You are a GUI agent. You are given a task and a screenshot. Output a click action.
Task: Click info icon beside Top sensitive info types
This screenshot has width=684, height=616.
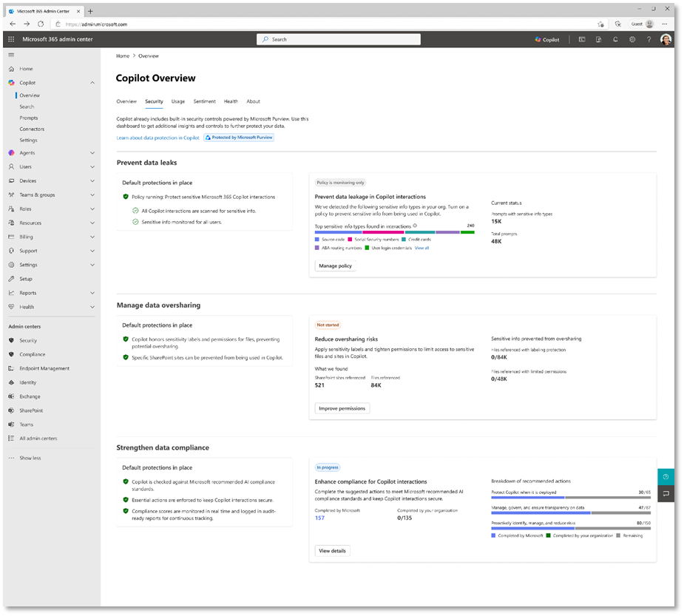tap(415, 226)
